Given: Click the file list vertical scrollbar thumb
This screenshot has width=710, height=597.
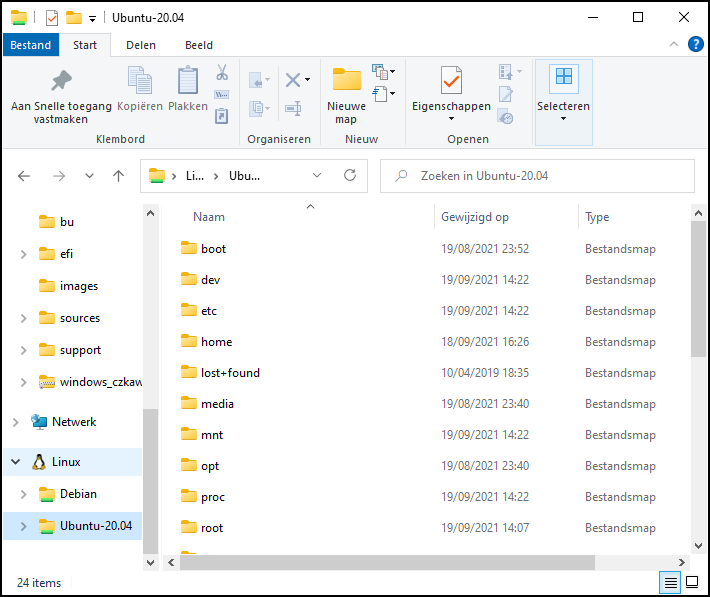Looking at the screenshot, I should point(698,289).
